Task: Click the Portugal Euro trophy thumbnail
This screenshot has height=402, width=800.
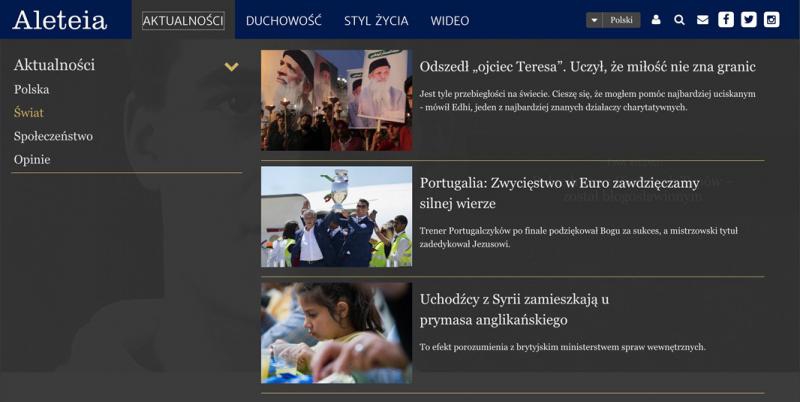Action: pyautogui.click(x=336, y=217)
